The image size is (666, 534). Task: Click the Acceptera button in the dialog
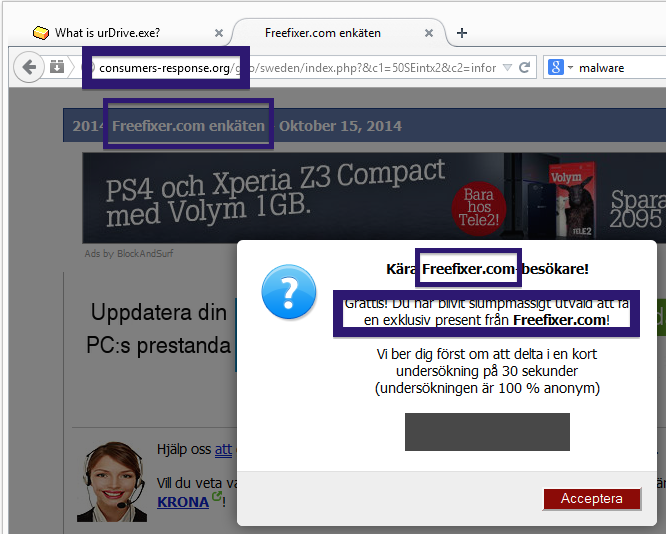click(592, 499)
